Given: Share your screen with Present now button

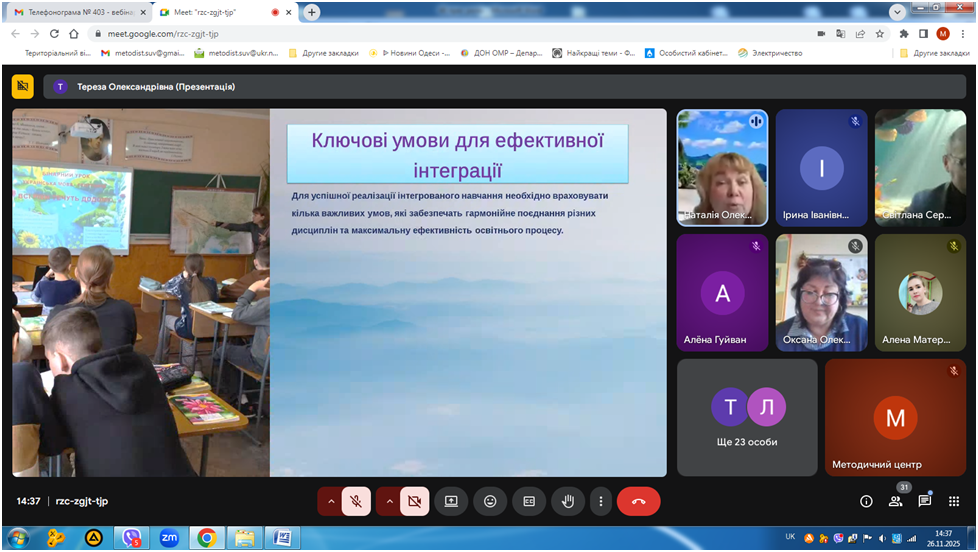Looking at the screenshot, I should (451, 501).
